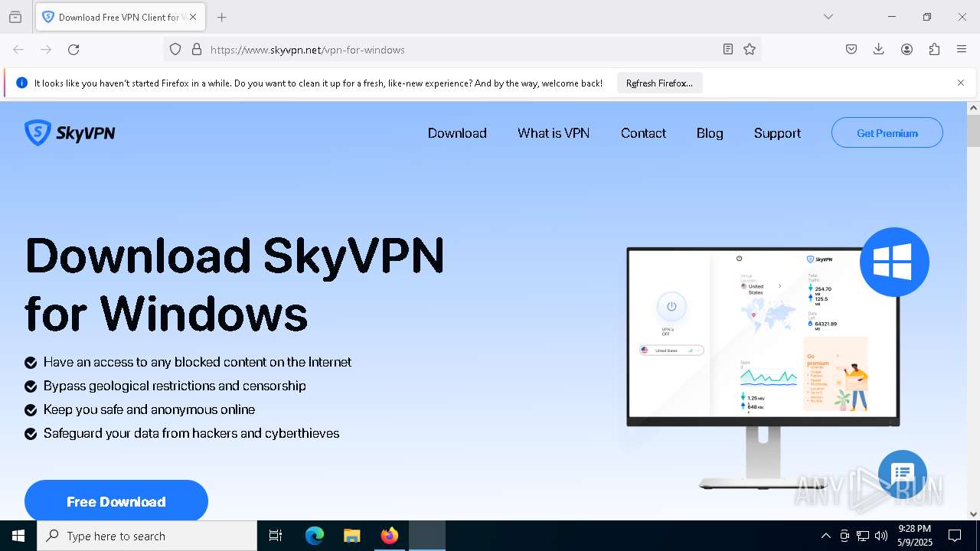Viewport: 980px width, 551px height.
Task: Bookmark this page with the star icon
Action: click(x=750, y=49)
